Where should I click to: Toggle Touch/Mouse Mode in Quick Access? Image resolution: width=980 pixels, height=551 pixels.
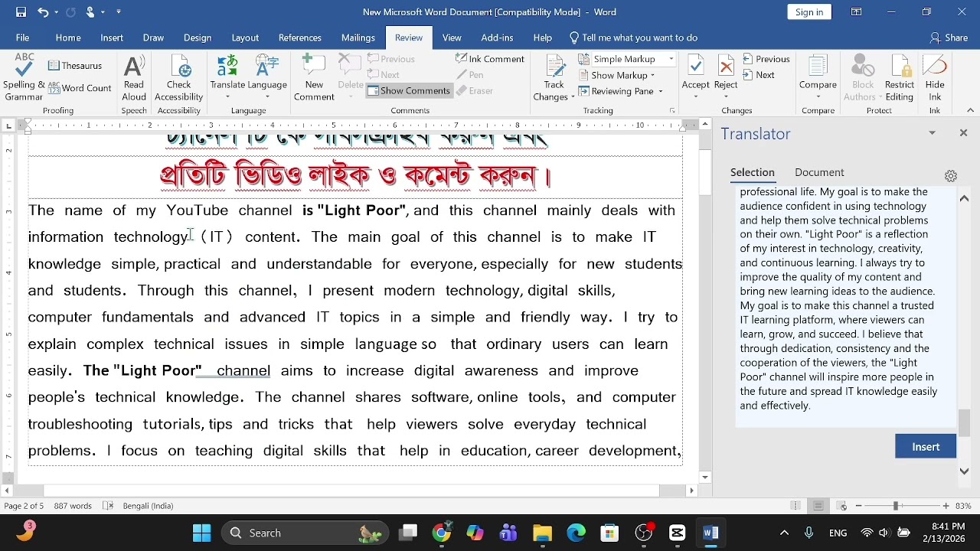coord(90,12)
